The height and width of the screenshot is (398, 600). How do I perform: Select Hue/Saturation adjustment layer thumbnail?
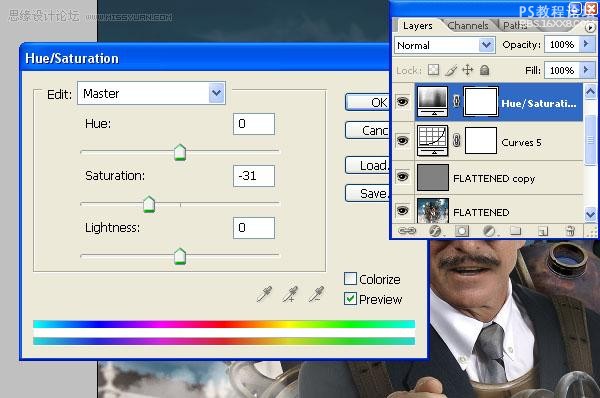432,101
